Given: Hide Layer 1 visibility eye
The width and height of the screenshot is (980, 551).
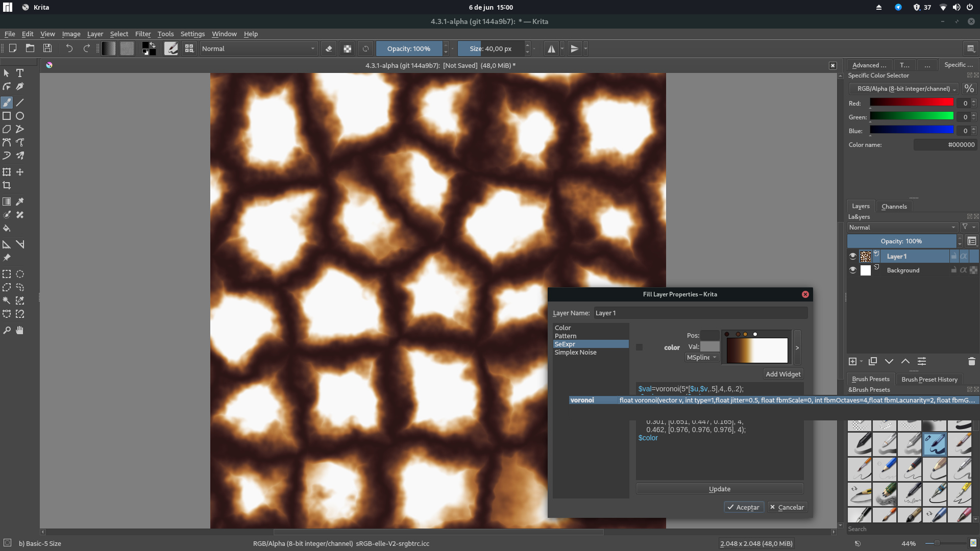Looking at the screenshot, I should coord(852,256).
